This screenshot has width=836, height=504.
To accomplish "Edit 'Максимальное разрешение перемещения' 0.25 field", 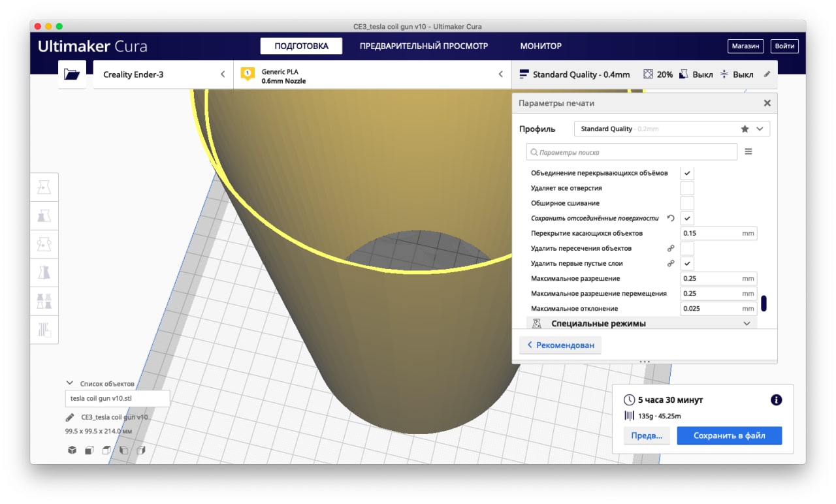I will pos(718,293).
